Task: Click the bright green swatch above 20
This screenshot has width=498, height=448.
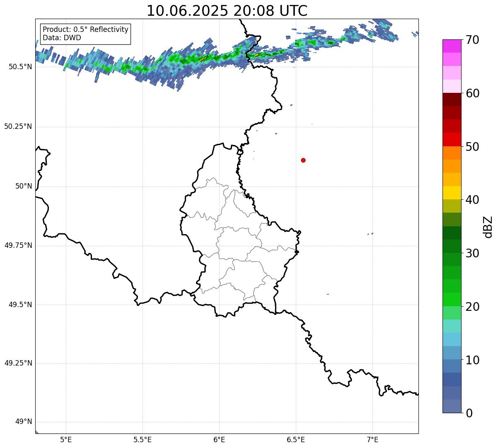Action: [452, 299]
